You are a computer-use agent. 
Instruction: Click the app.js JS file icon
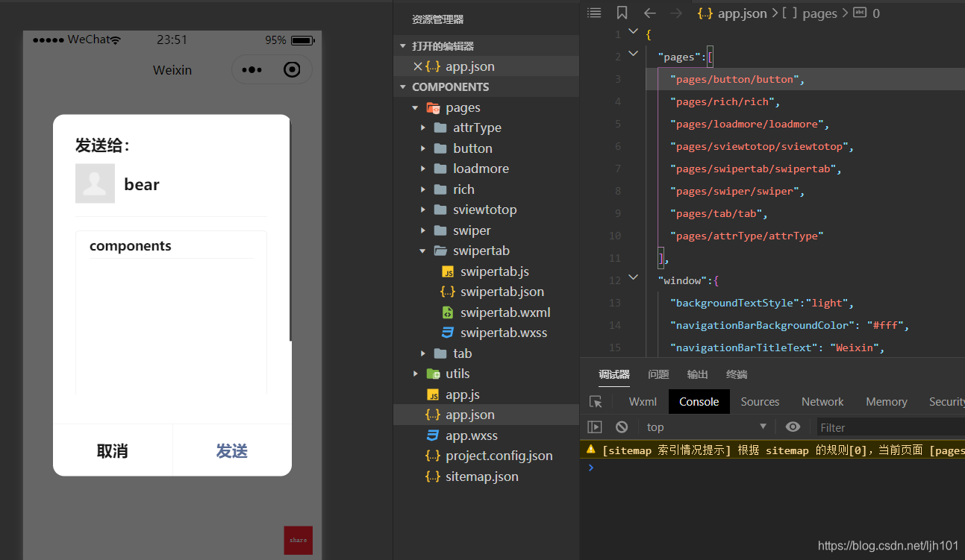coord(433,394)
